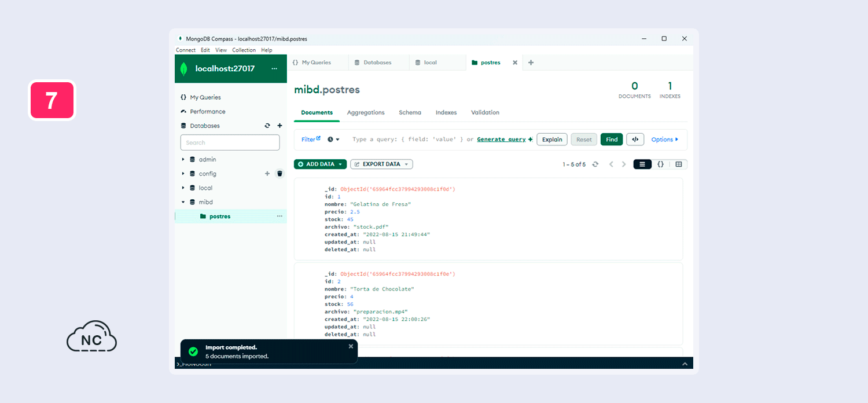Click the INDEXES count in the header
Viewport: 868px width, 403px height.
pos(670,90)
